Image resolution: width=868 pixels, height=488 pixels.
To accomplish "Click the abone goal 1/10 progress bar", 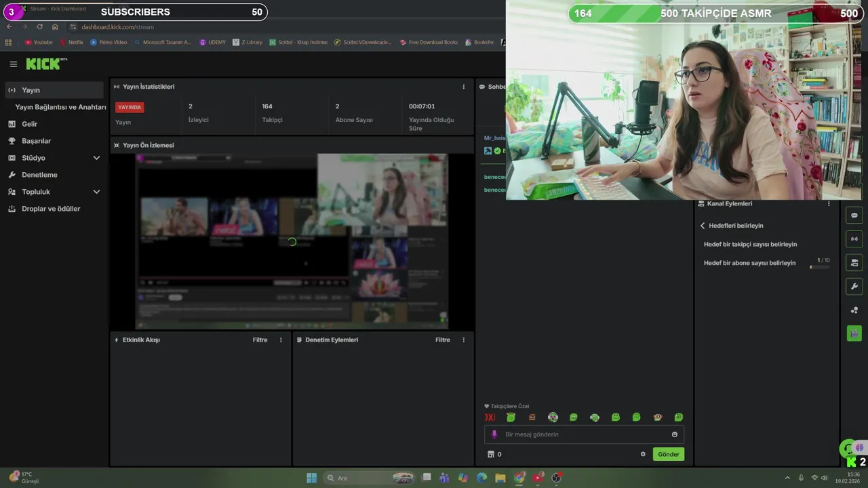I will 820,267.
